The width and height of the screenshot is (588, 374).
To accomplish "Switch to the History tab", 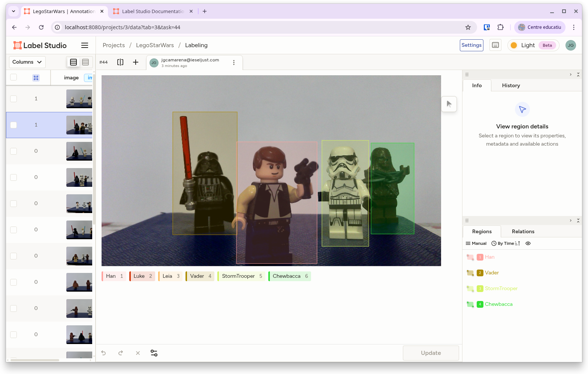I will (511, 85).
